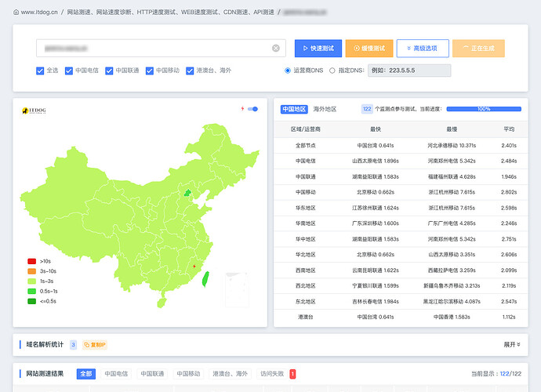Select the 西北地区 table row
The width and height of the screenshot is (541, 392).
click(x=401, y=285)
